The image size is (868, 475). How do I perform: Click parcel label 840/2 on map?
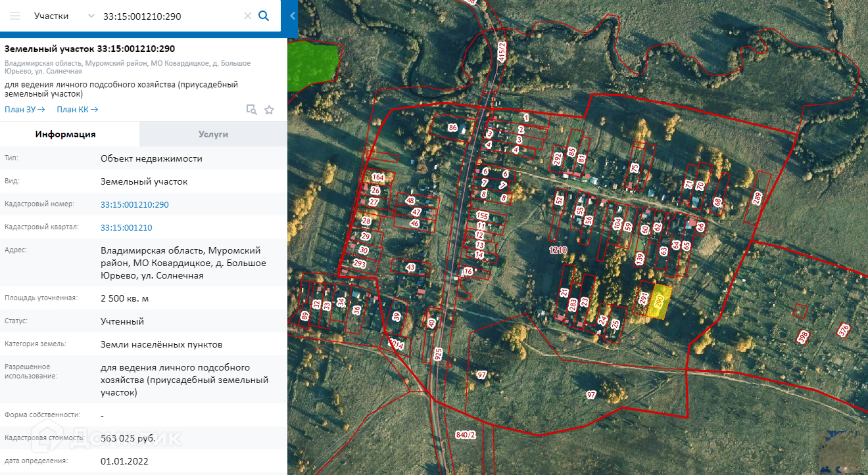(x=465, y=435)
